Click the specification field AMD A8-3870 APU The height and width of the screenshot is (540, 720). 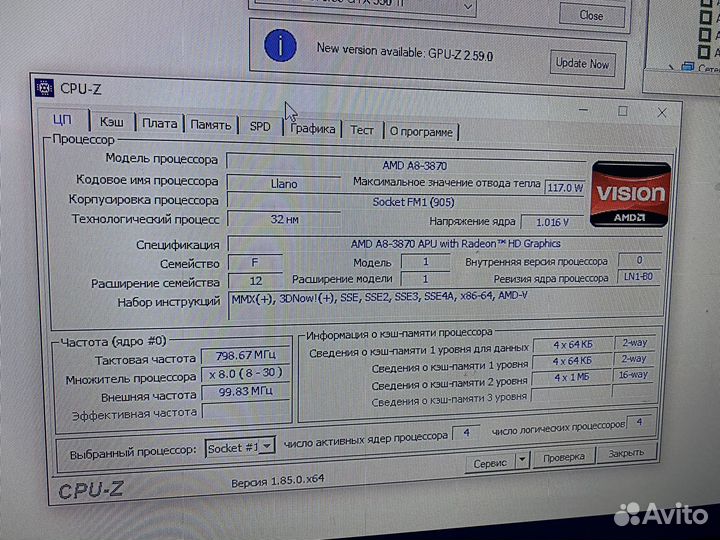tap(445, 244)
